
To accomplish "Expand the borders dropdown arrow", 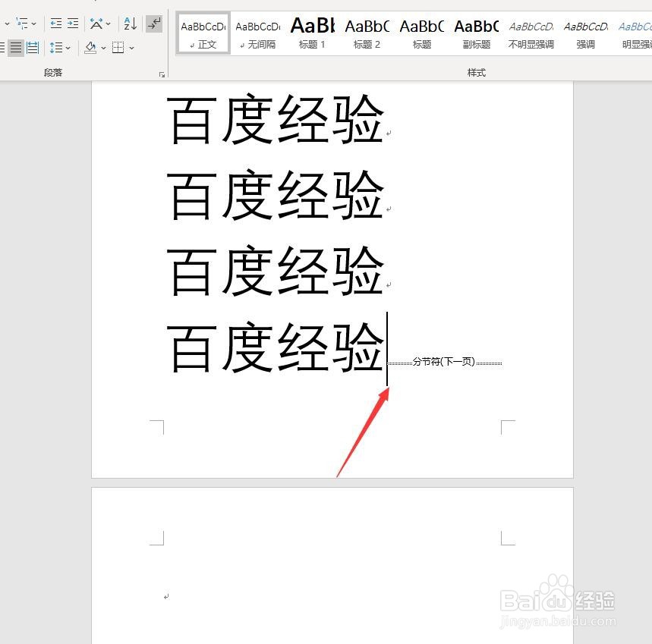I will pyautogui.click(x=132, y=49).
